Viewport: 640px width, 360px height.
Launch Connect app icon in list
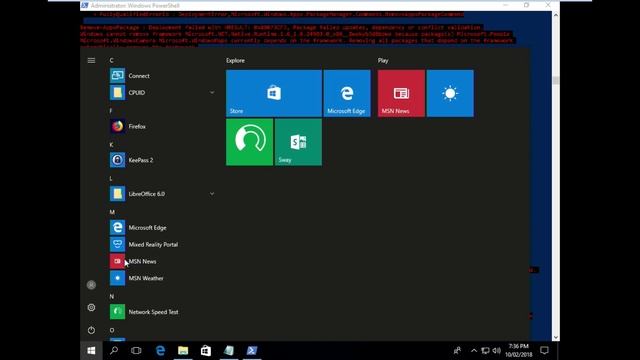[117, 76]
